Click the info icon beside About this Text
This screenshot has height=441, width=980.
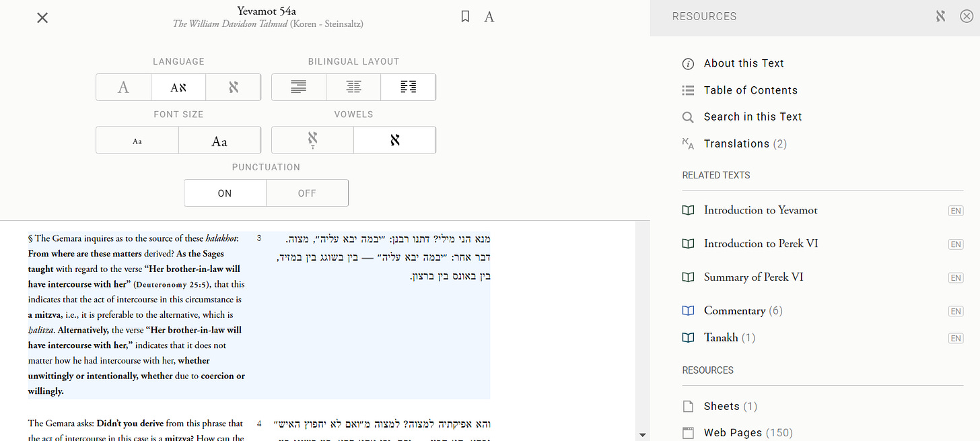coord(688,64)
